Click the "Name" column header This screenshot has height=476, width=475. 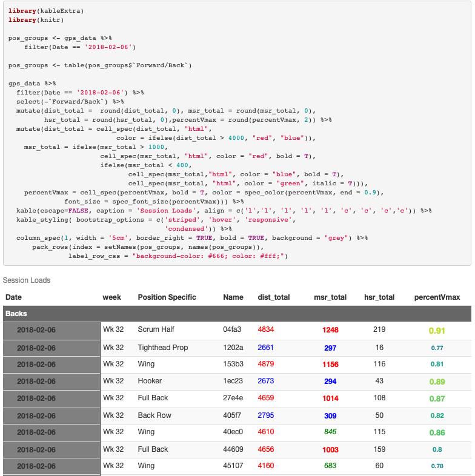(x=233, y=297)
